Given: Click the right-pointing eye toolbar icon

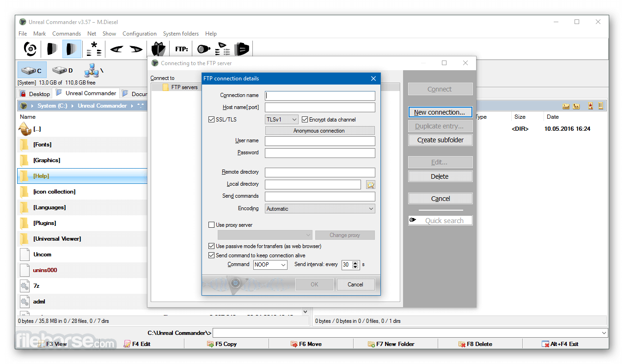Looking at the screenshot, I should click(x=136, y=49).
